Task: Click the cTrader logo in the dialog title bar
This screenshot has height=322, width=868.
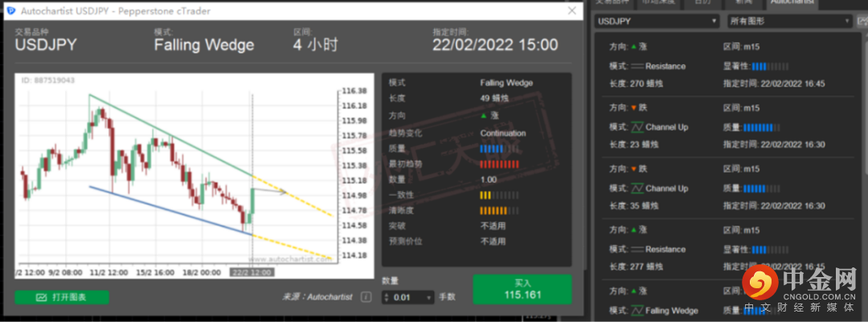Action: tap(11, 11)
